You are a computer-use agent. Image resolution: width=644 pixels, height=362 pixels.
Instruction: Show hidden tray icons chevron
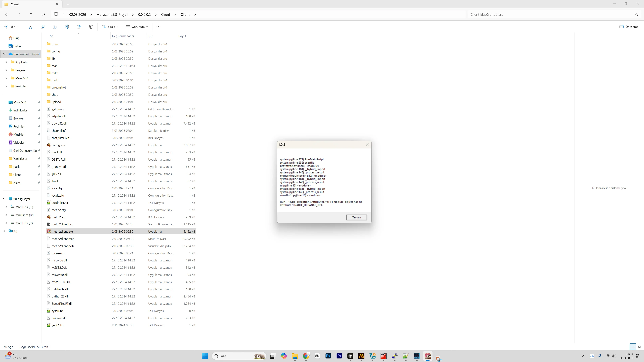[584, 356]
